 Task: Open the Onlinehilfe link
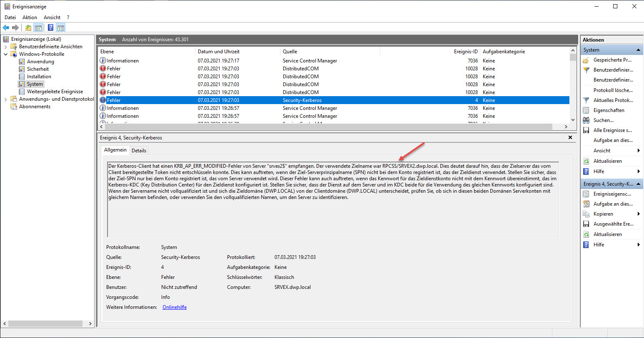tap(174, 307)
